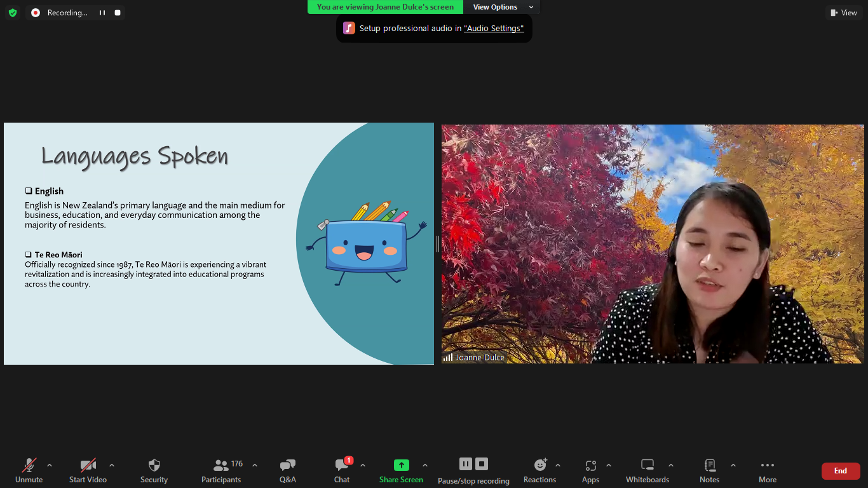The image size is (868, 488).
Task: Open Reactions emoji picker
Action: tap(540, 465)
